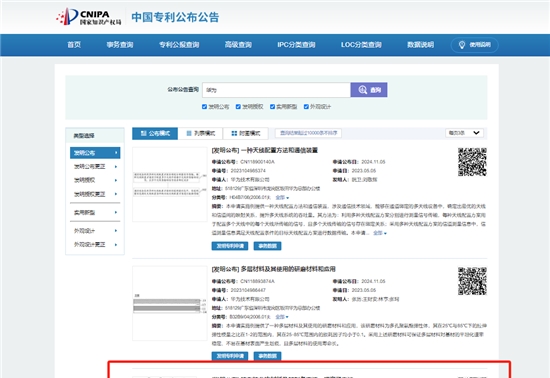Toggle the 发明授权 checkbox
This screenshot has height=378, width=550.
[238, 107]
